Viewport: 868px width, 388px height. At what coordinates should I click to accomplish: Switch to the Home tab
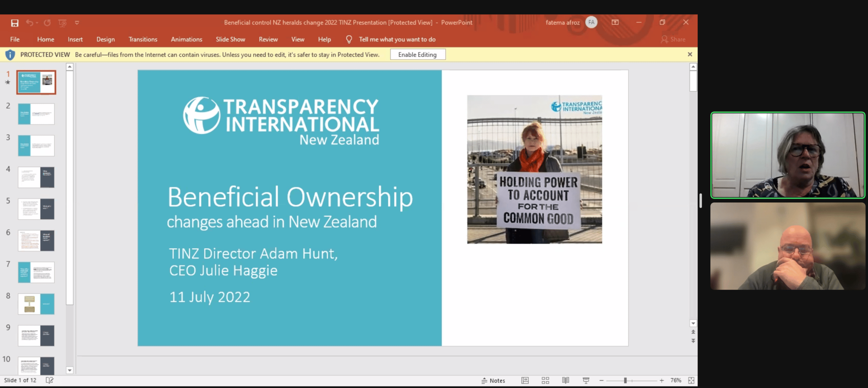[46, 39]
